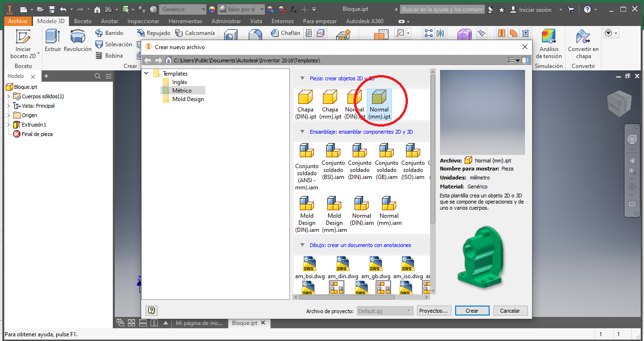Screen dimensions: 644x341
Task: Save the document with the floppy disk icon
Action: [51, 9]
